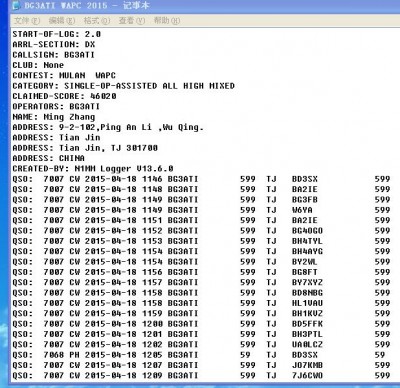This screenshot has height=388, width=400.
Task: Click frequency 7068 in the PH QSO row
Action: [x=54, y=355]
